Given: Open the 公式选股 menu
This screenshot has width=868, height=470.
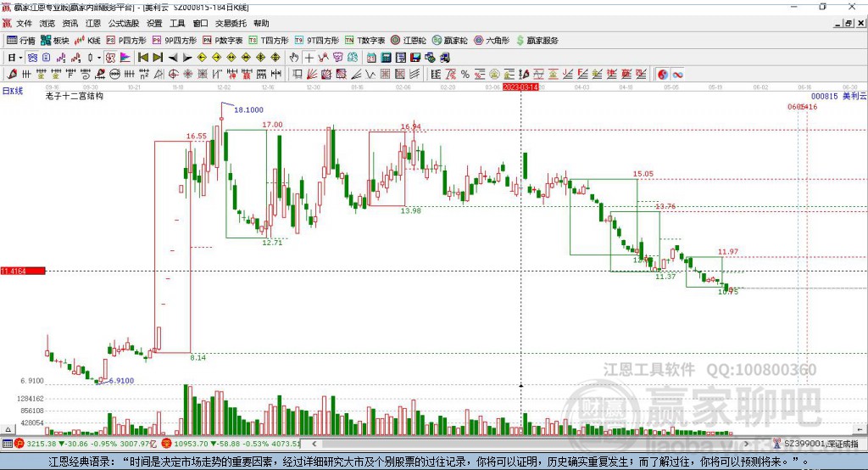Looking at the screenshot, I should (x=124, y=23).
